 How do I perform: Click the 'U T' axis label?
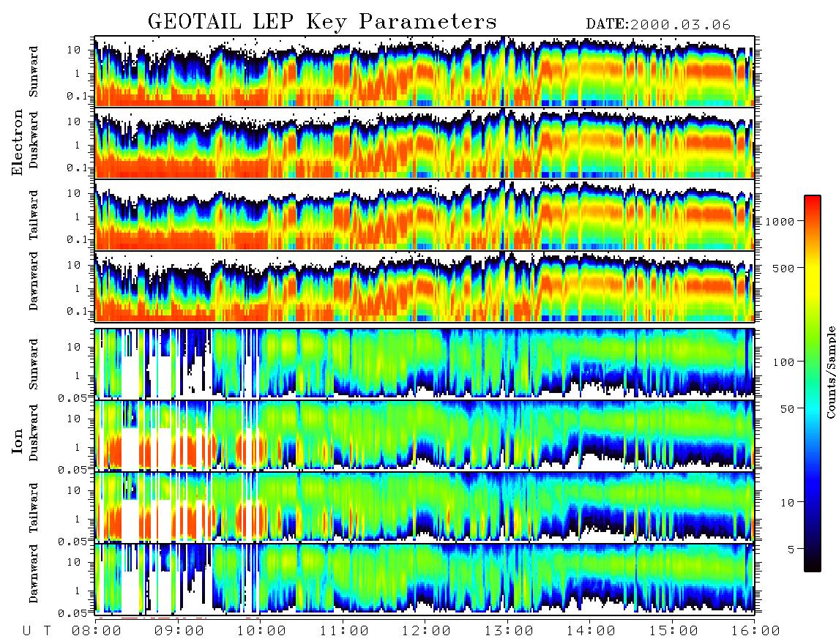pyautogui.click(x=37, y=632)
